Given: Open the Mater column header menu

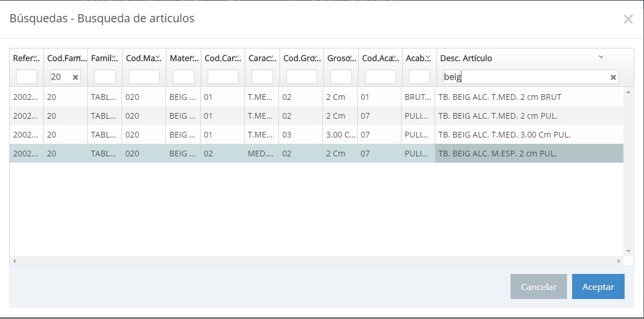Looking at the screenshot, I should tap(193, 56).
